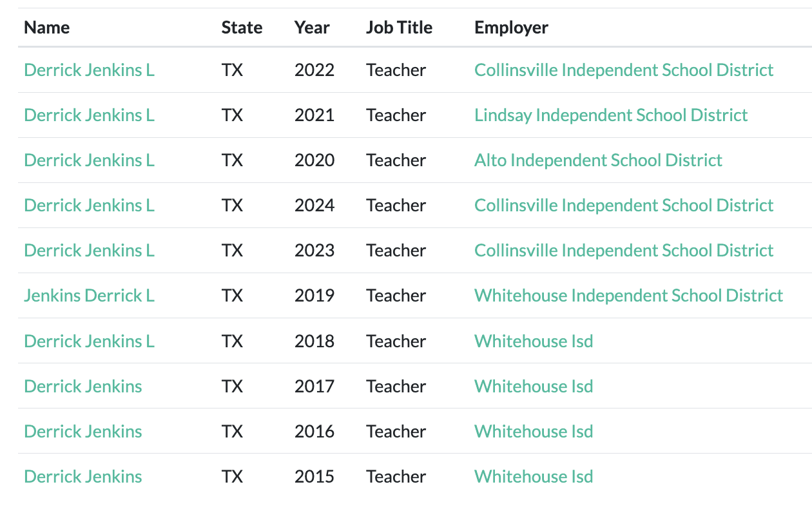Screen dimensions: 812x509
Task: Open Derrick Jenkins L 2022 name link
Action: pyautogui.click(x=89, y=70)
